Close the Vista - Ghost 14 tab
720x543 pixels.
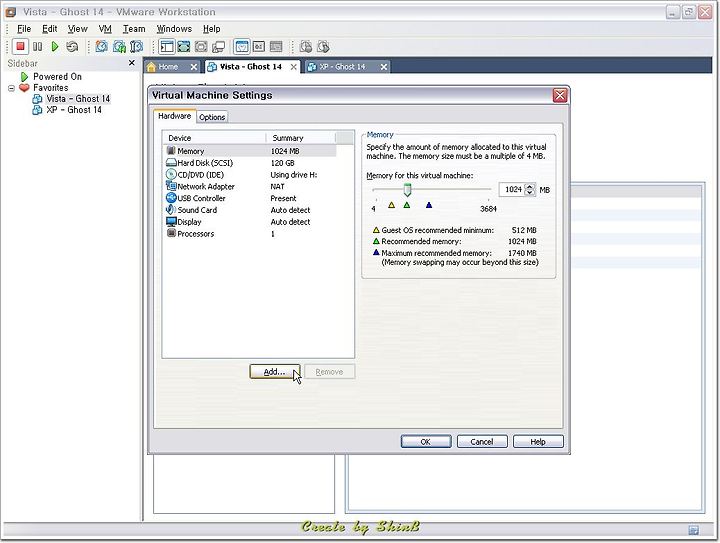coord(293,67)
